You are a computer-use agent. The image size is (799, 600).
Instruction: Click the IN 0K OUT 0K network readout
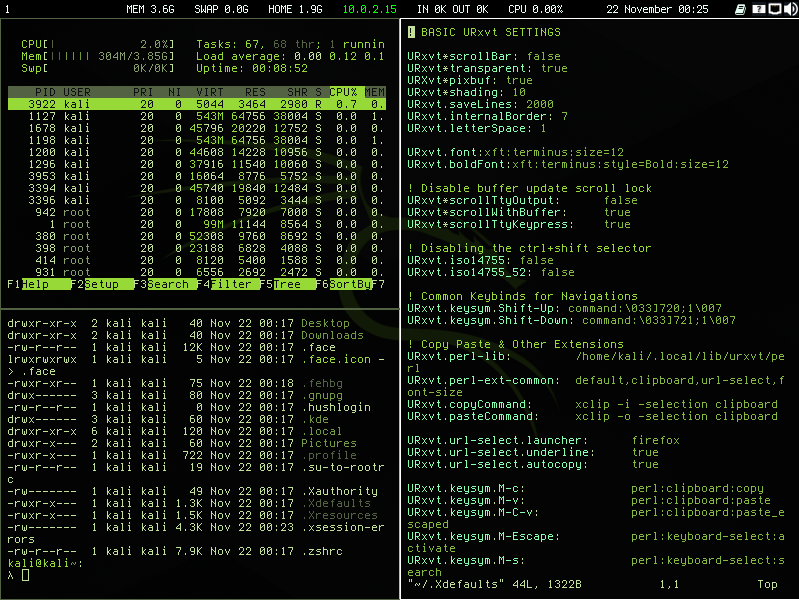452,9
